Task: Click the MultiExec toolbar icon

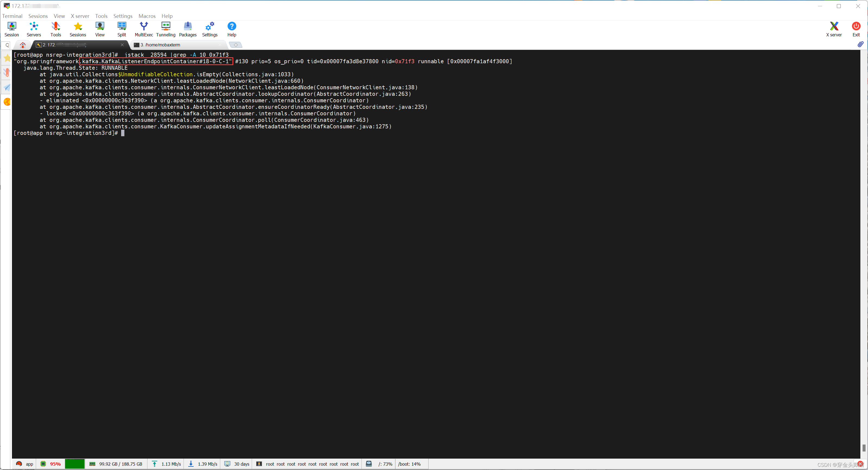Action: pos(144,29)
